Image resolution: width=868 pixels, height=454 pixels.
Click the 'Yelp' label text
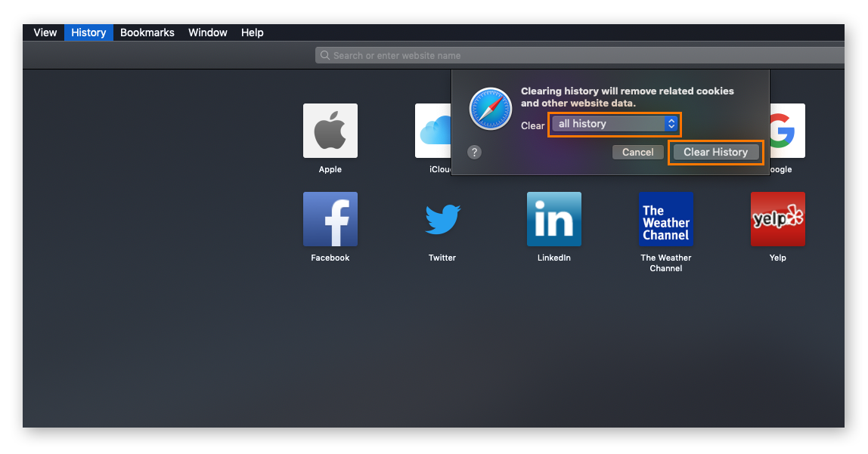(x=778, y=258)
